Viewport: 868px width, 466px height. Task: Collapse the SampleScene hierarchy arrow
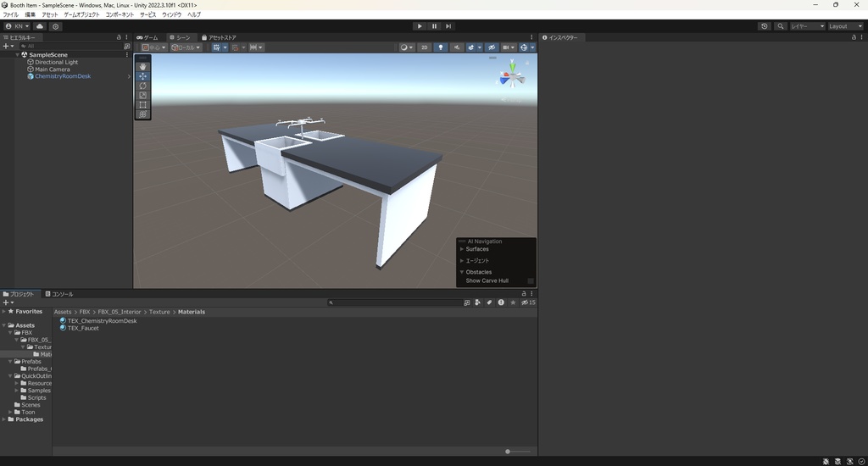pos(18,55)
